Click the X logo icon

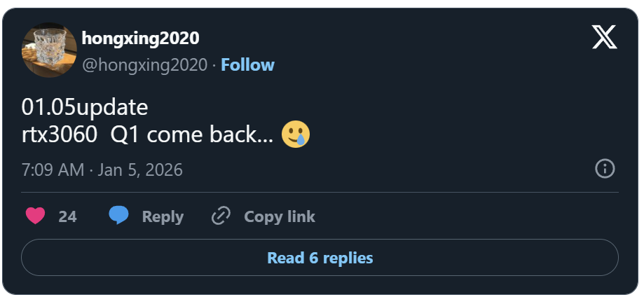click(x=604, y=36)
